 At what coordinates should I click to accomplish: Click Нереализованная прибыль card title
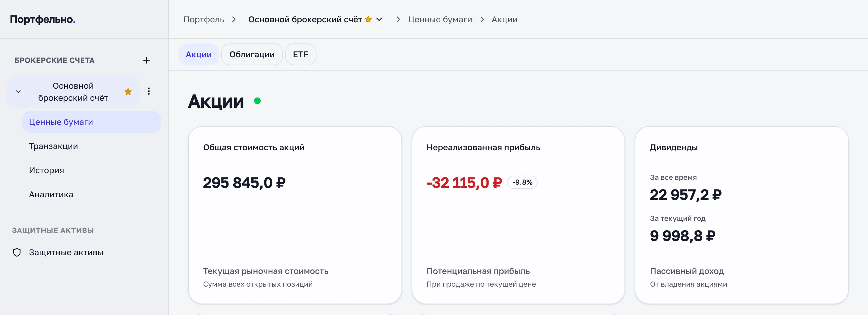click(x=483, y=147)
